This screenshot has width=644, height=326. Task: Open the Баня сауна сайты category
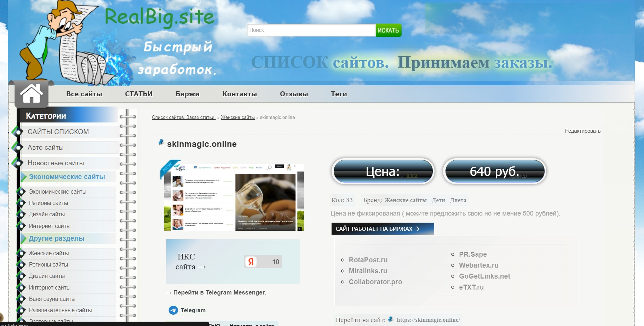tap(52, 299)
